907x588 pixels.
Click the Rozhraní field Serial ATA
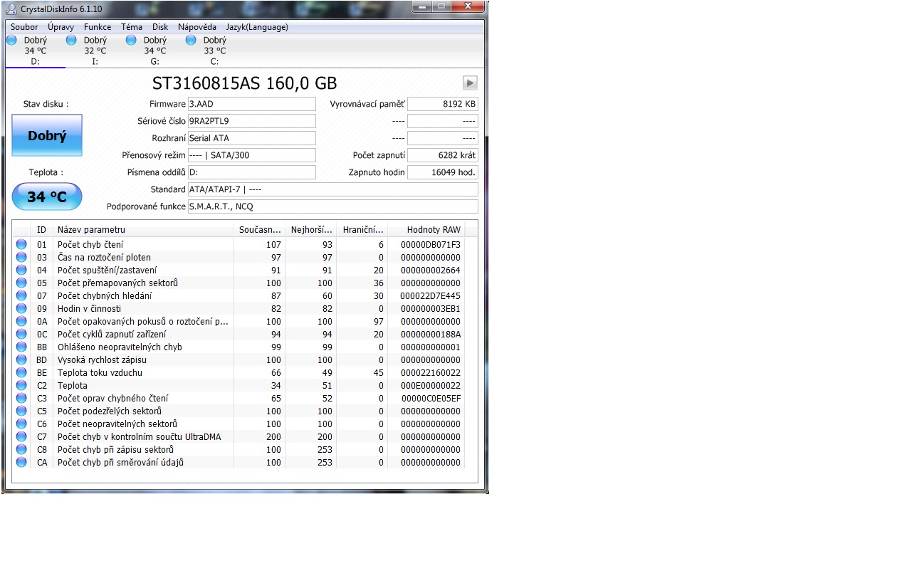tap(251, 138)
